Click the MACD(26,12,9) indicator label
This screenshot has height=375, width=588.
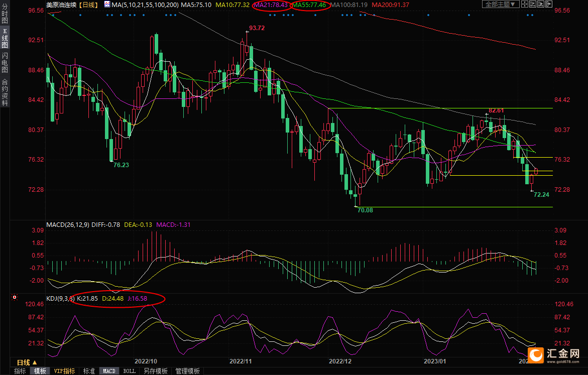click(x=68, y=224)
